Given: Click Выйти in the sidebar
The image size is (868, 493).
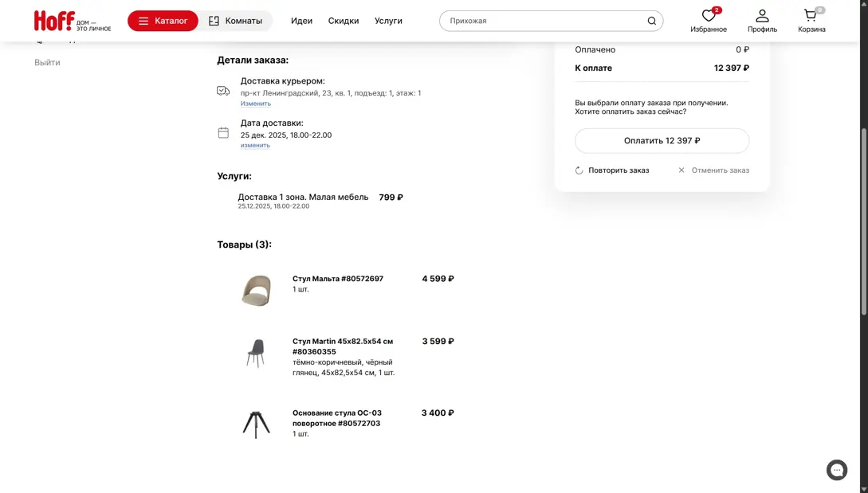Looking at the screenshot, I should [47, 62].
